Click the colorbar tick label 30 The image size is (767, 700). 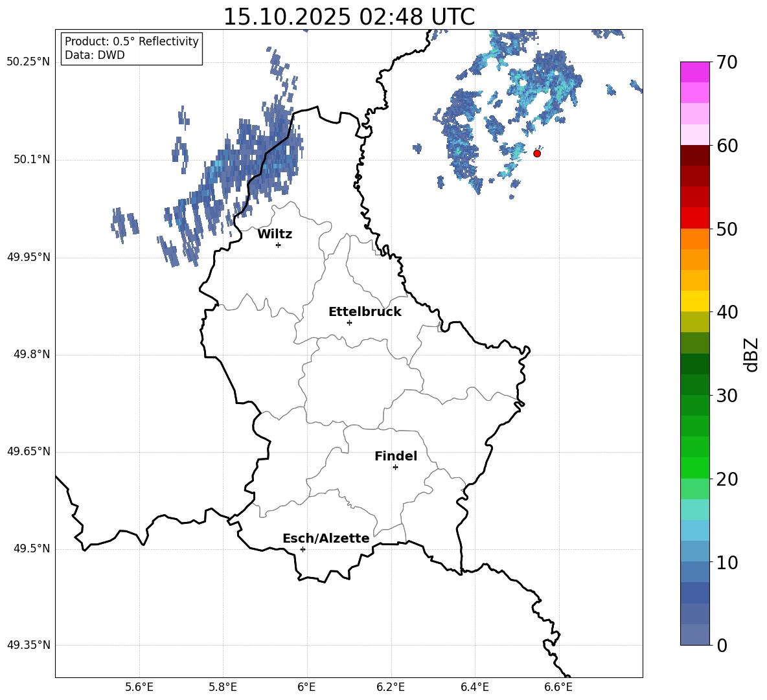[x=727, y=396]
